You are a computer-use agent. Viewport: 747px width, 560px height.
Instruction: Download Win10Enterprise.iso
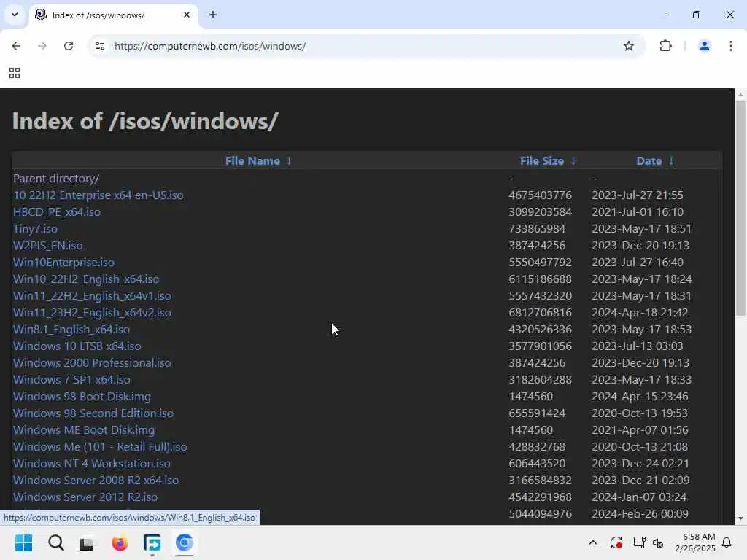pyautogui.click(x=64, y=262)
